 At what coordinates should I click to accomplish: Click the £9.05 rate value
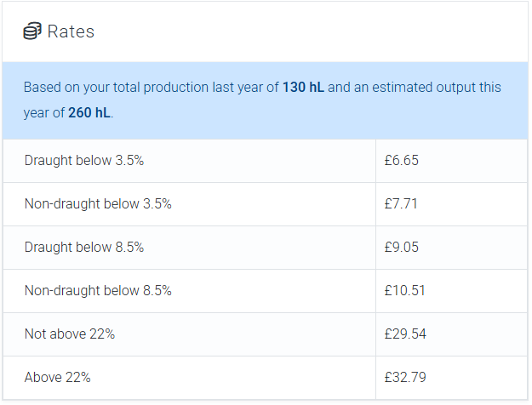coord(402,248)
